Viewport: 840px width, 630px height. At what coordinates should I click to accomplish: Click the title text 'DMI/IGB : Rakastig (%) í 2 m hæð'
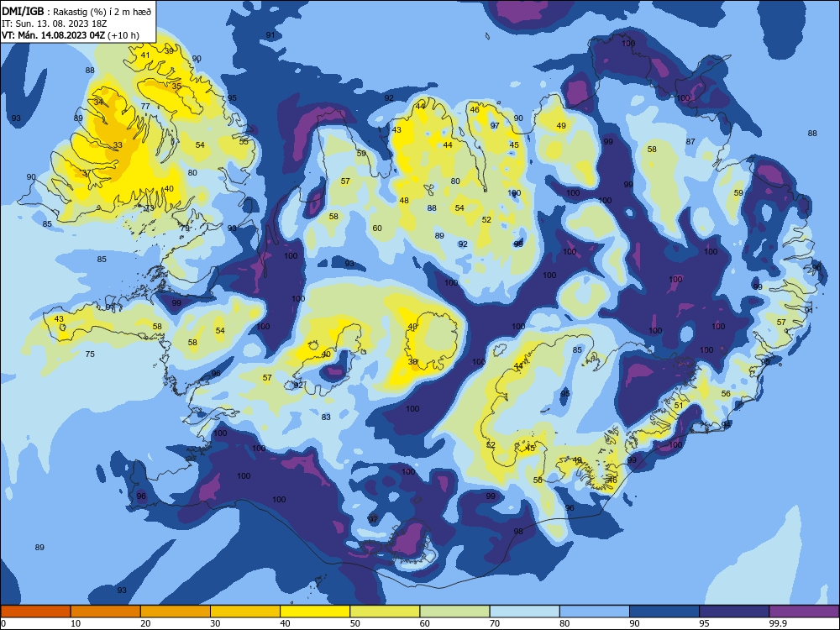tap(76, 11)
